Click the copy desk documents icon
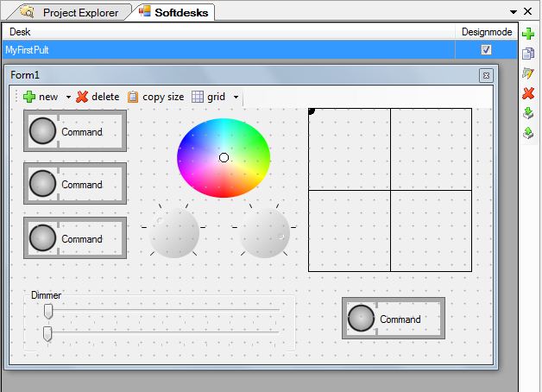Screen dimensions: 542x392 click(x=528, y=54)
